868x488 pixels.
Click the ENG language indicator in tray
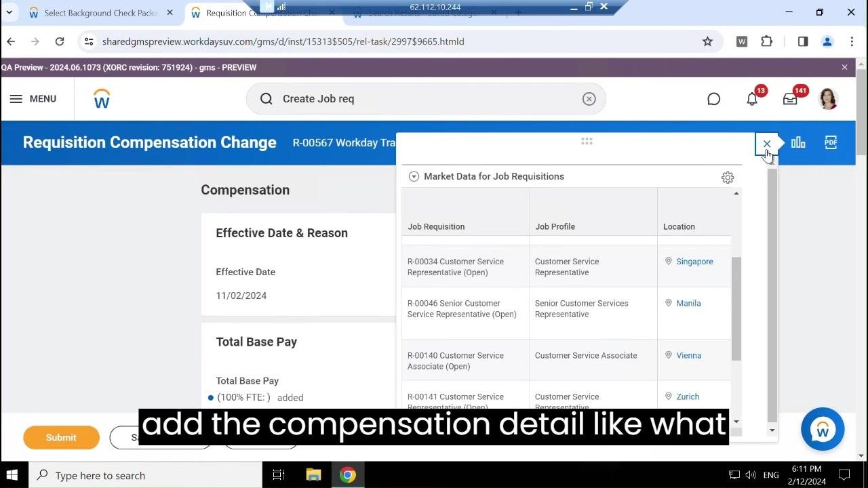click(770, 475)
